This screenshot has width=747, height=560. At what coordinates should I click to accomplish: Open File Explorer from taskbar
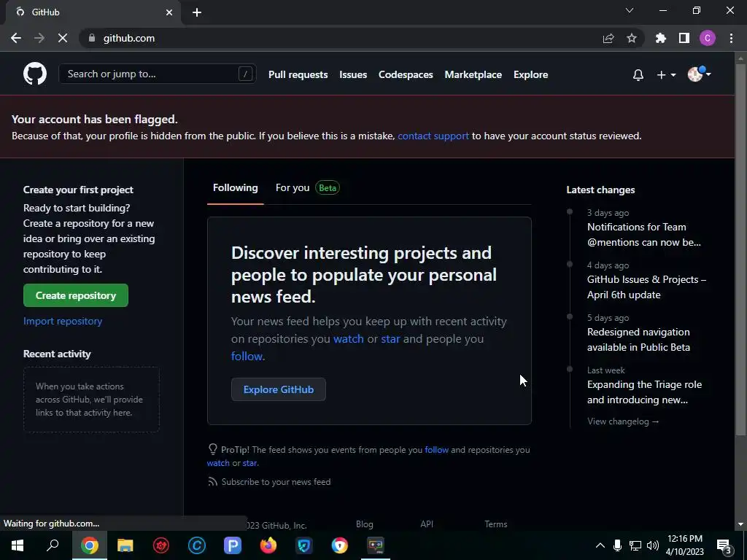(125, 545)
